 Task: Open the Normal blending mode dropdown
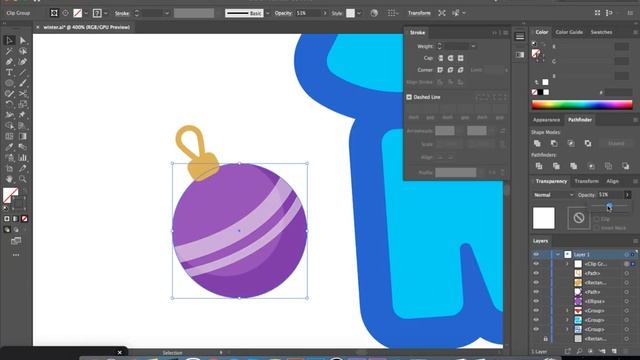[553, 195]
